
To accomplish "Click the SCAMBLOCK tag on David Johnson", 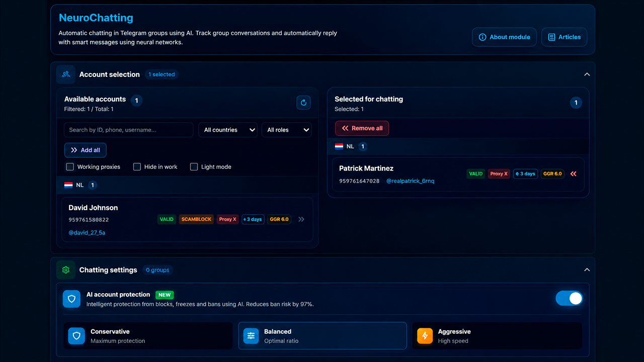I will pos(196,219).
